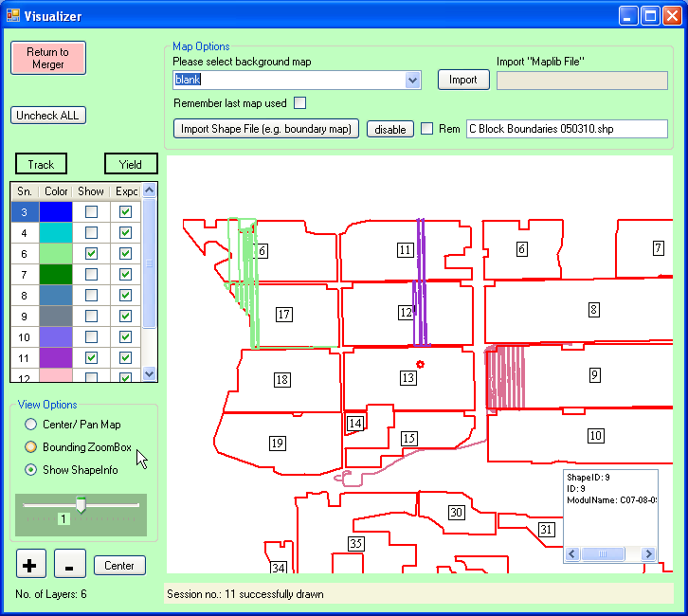Click the zoom level slider handle

81,504
